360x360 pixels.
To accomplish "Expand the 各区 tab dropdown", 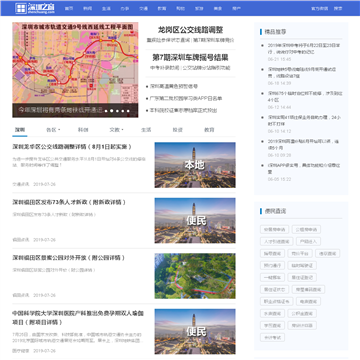I will pos(53,130).
